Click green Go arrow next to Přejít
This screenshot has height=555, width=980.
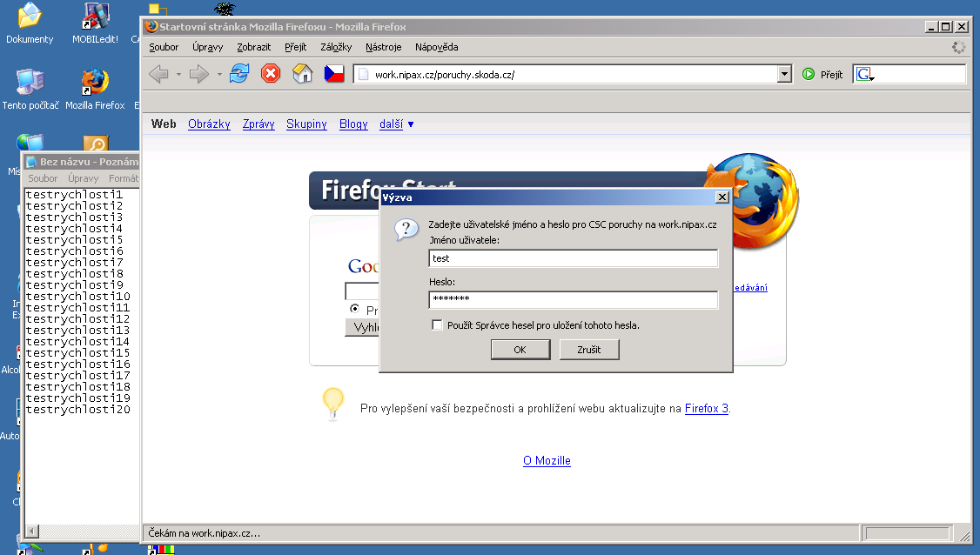click(x=809, y=74)
